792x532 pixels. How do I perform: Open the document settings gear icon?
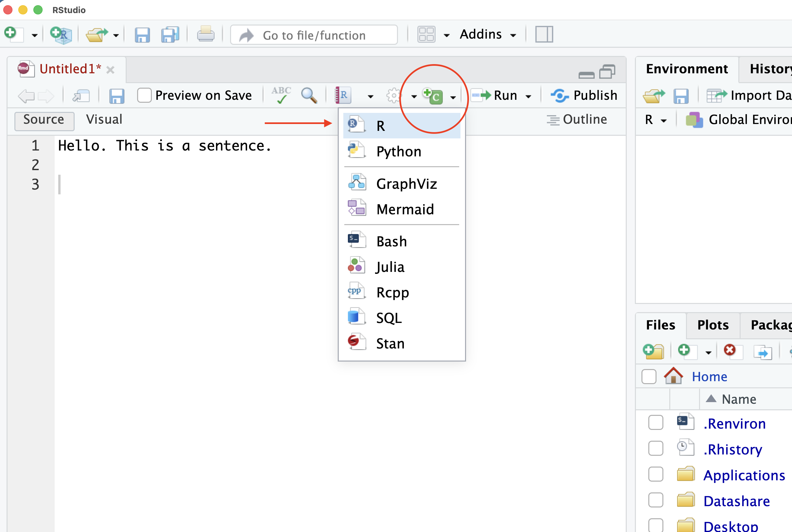[x=393, y=96]
